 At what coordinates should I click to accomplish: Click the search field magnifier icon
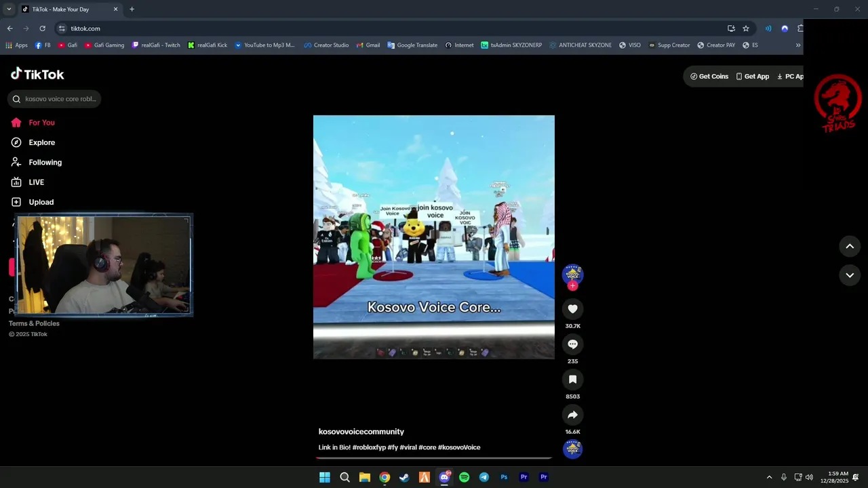[x=16, y=99]
